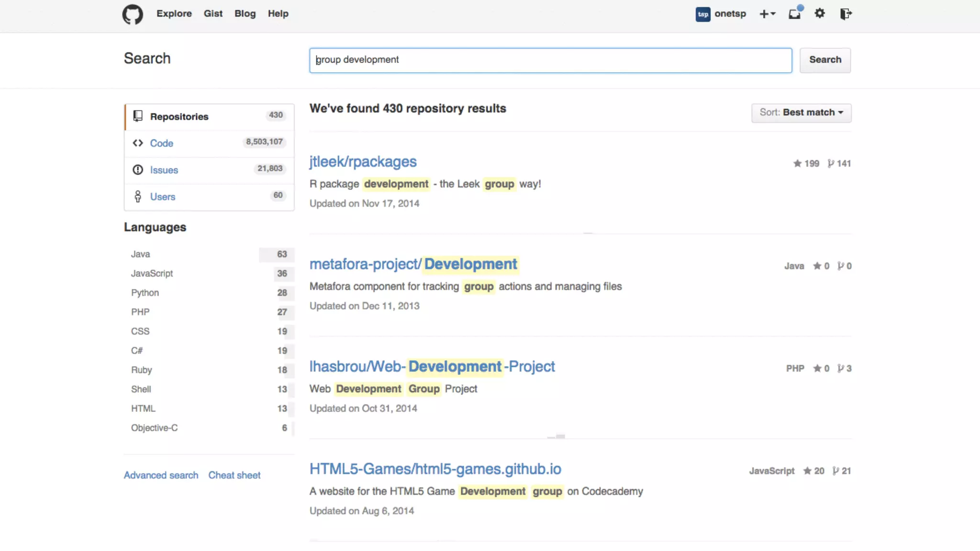Image resolution: width=980 pixels, height=551 pixels.
Task: Click the sign out icon
Action: (x=846, y=14)
